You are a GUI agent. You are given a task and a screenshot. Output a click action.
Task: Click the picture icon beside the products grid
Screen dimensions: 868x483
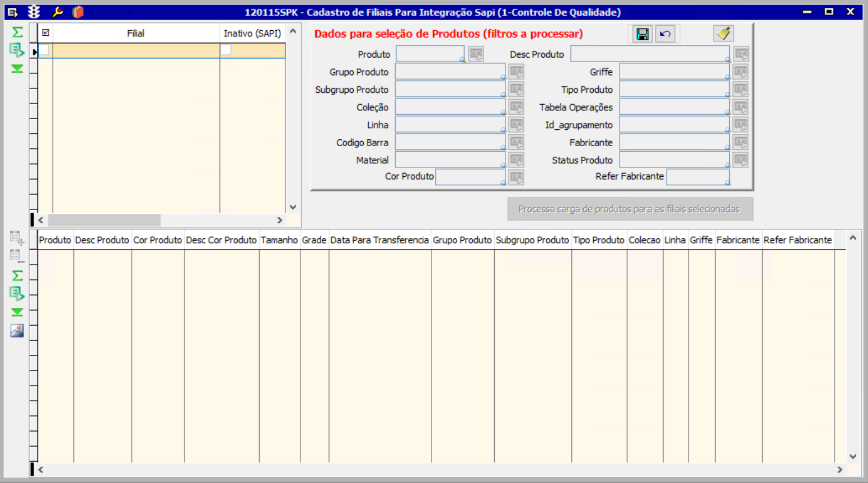pyautogui.click(x=17, y=331)
